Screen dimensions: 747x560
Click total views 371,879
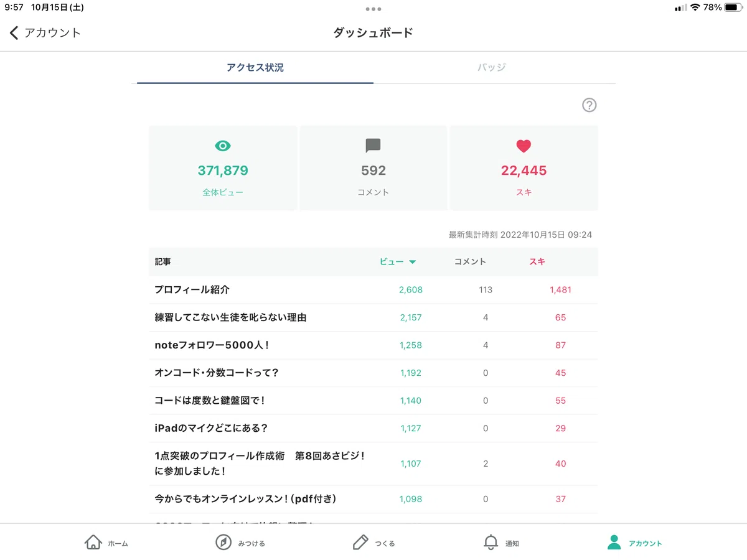223,170
